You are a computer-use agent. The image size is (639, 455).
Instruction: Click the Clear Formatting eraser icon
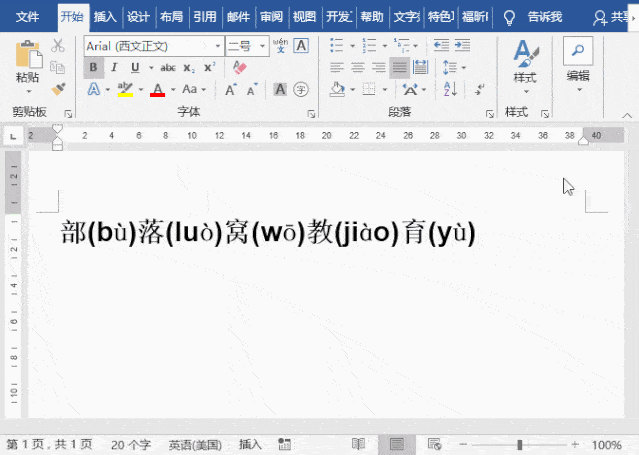238,67
